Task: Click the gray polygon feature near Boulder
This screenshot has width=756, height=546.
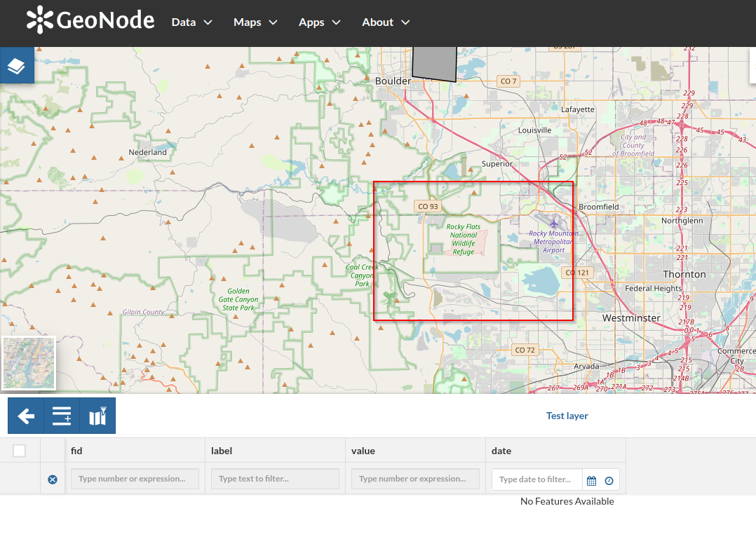Action: (434, 64)
